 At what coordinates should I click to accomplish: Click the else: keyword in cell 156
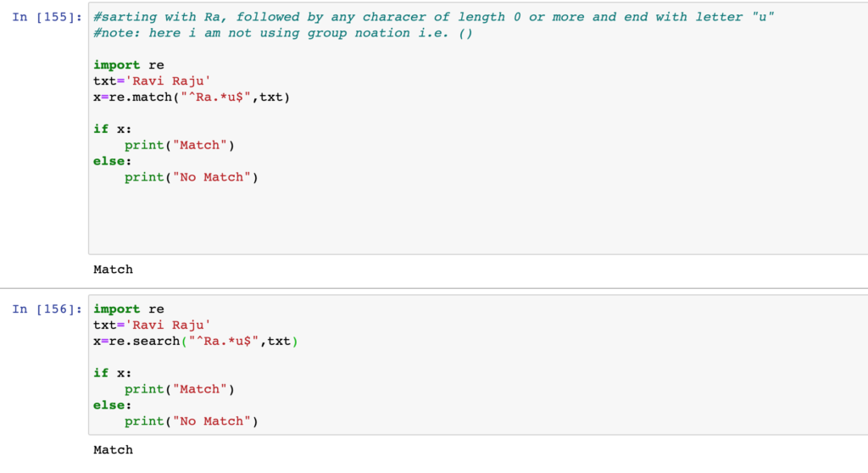pos(113,405)
